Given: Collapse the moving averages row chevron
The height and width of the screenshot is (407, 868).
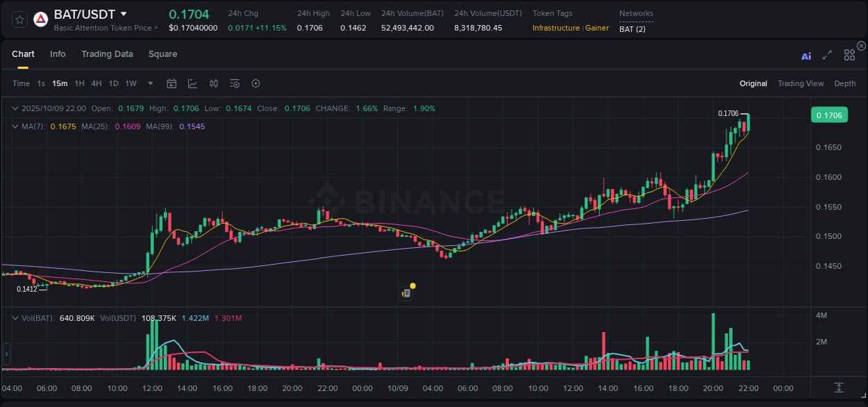Looking at the screenshot, I should (15, 126).
